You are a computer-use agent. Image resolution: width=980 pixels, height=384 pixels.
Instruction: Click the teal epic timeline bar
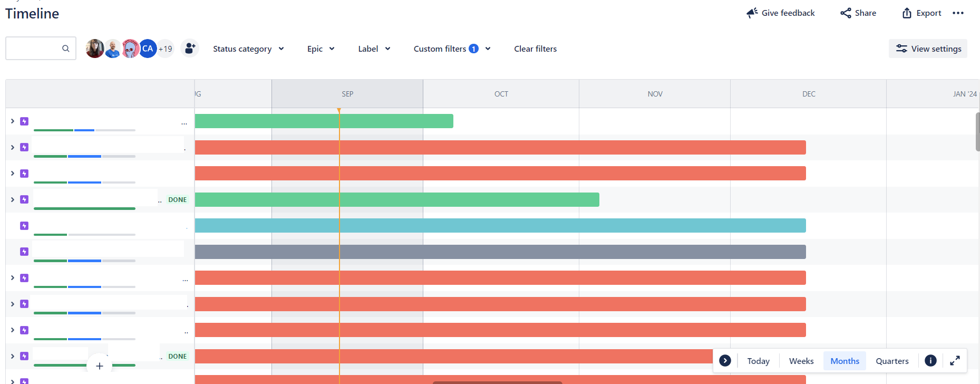(x=500, y=226)
